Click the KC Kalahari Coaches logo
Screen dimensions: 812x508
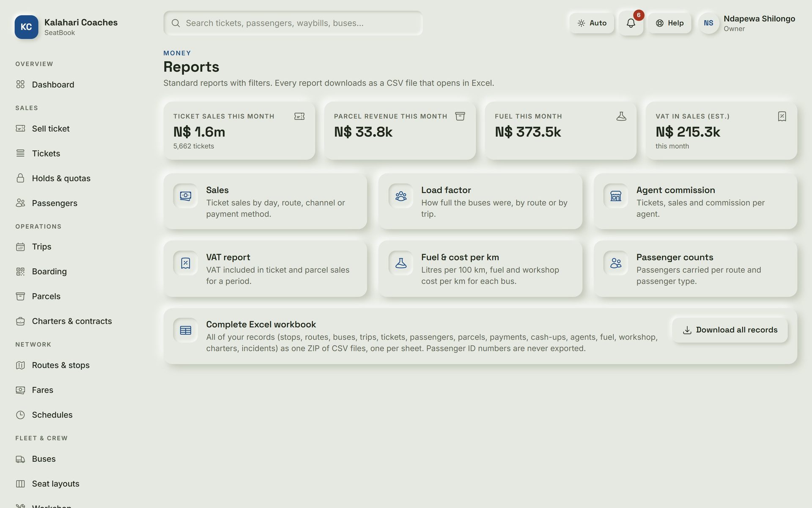[26, 27]
